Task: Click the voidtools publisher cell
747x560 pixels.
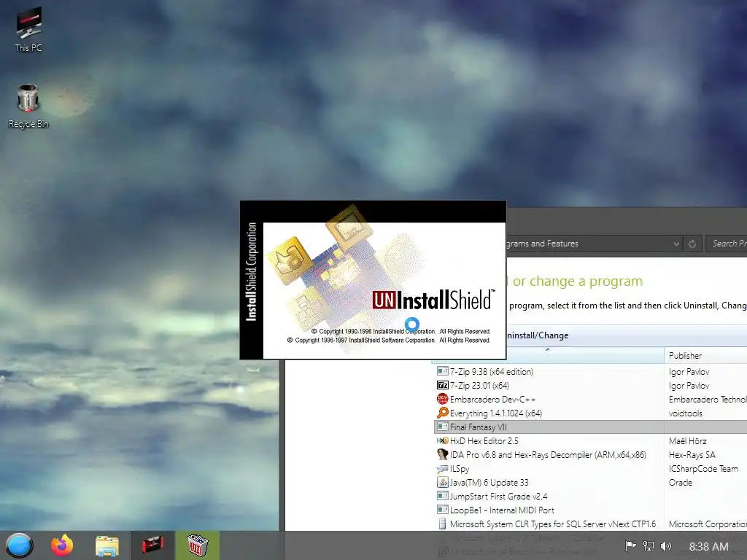Action: [x=686, y=413]
